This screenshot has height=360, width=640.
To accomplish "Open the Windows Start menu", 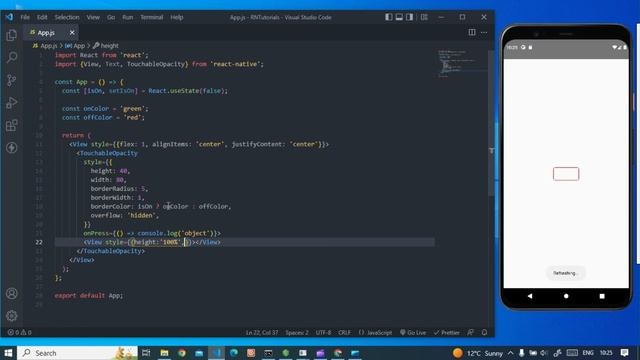I will click(x=8, y=353).
